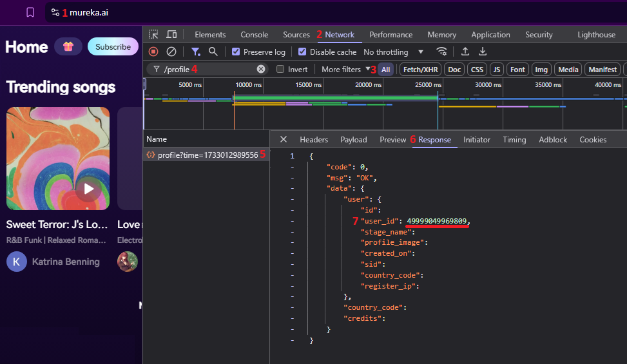Play the Sweet Terror song thumbnail
The height and width of the screenshot is (364, 627).
click(88, 189)
